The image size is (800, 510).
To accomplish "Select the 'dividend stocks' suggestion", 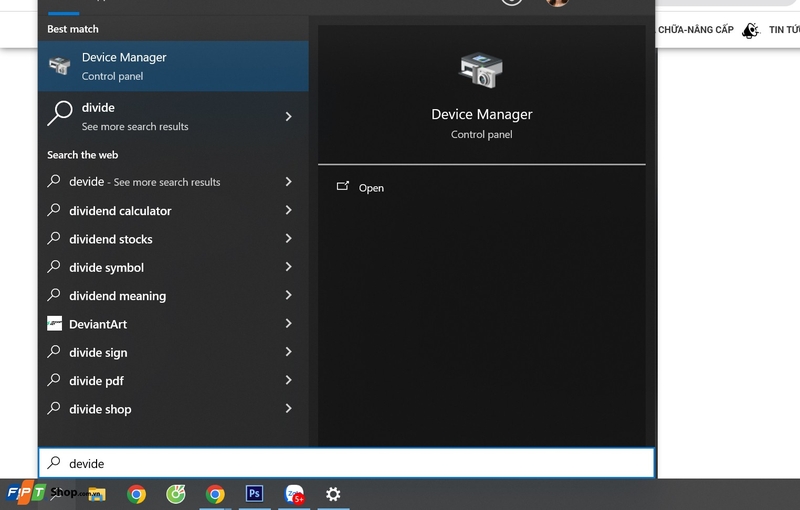I will pyautogui.click(x=173, y=239).
